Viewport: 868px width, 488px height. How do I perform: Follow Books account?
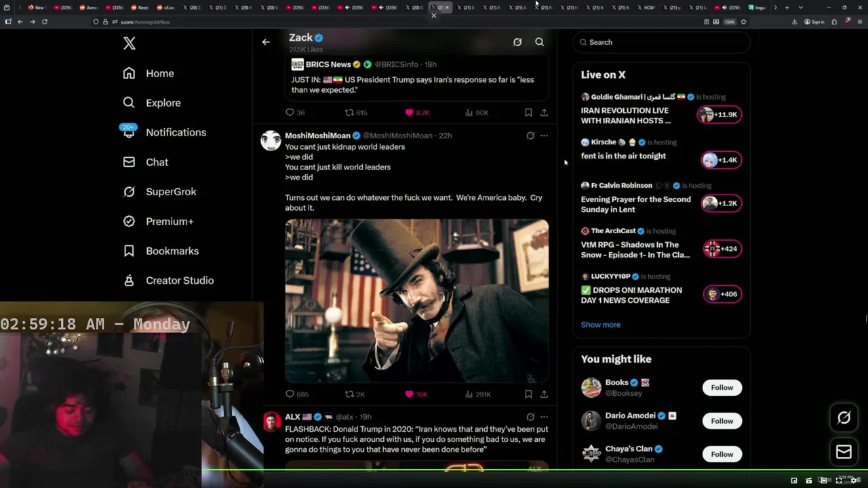pyautogui.click(x=722, y=388)
